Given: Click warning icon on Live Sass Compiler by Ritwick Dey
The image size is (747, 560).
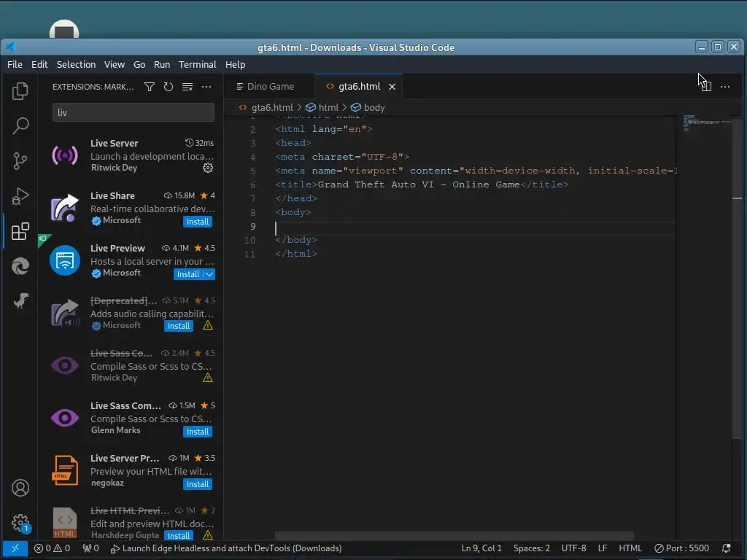Looking at the screenshot, I should (208, 378).
